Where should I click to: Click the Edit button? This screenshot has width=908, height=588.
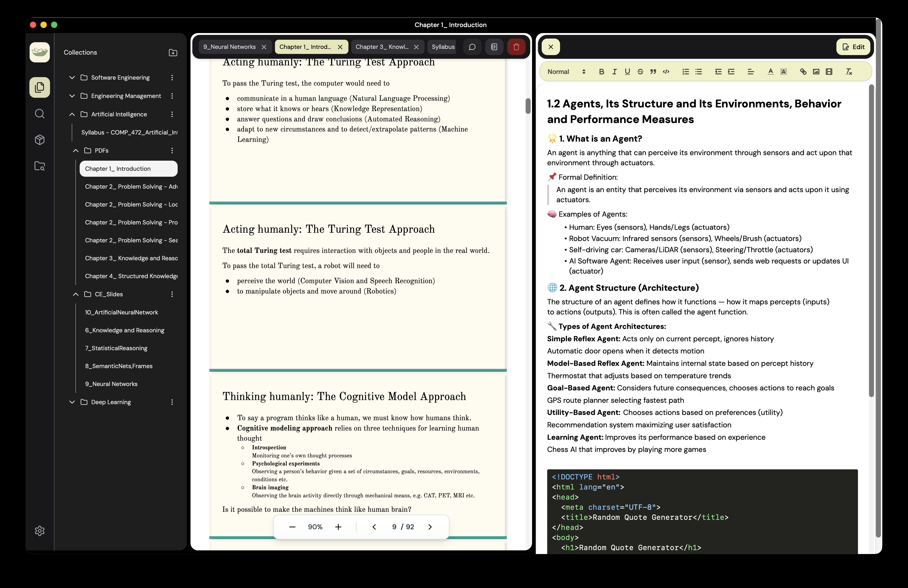click(x=853, y=47)
